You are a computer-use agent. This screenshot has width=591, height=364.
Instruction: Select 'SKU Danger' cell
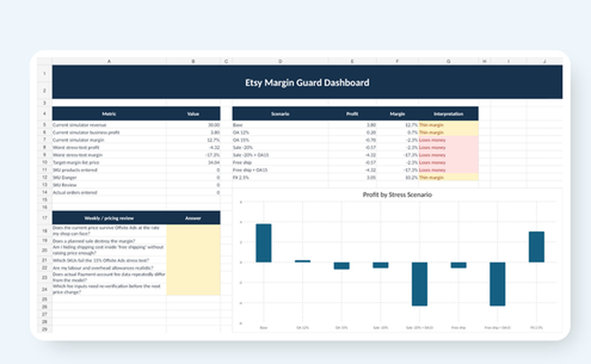109,177
